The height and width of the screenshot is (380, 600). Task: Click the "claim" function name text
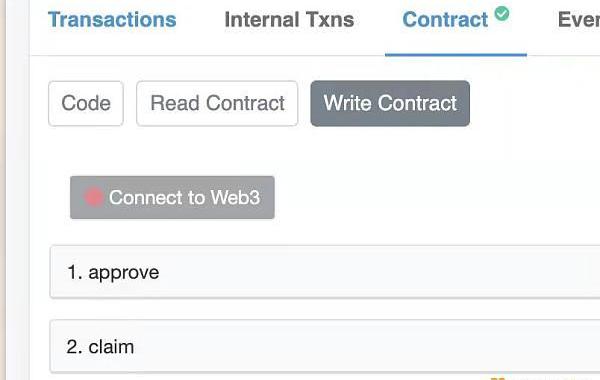pos(111,347)
